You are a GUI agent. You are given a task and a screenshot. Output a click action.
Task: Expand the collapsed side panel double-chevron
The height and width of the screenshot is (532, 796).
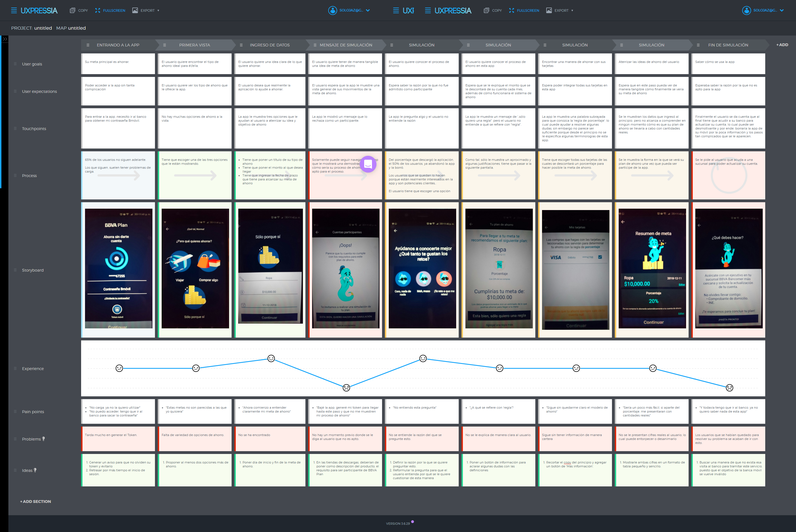point(5,39)
